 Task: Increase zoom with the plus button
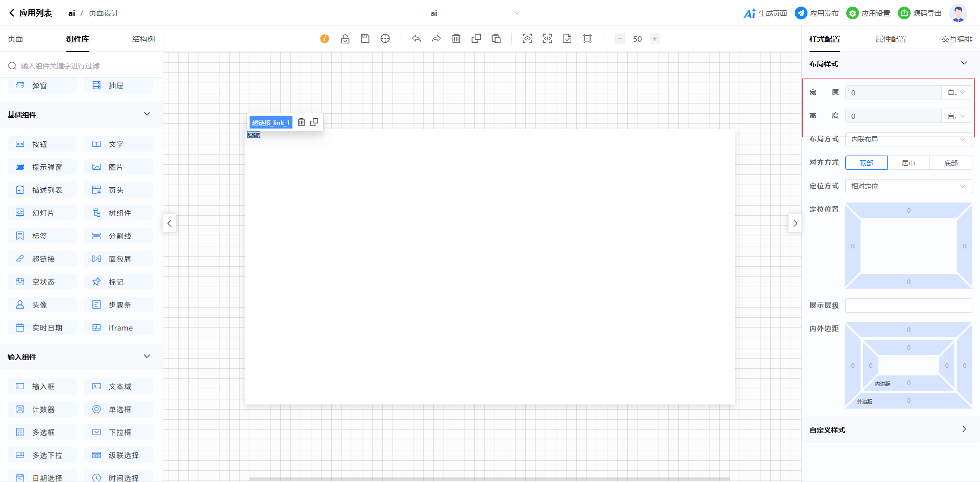pos(655,39)
